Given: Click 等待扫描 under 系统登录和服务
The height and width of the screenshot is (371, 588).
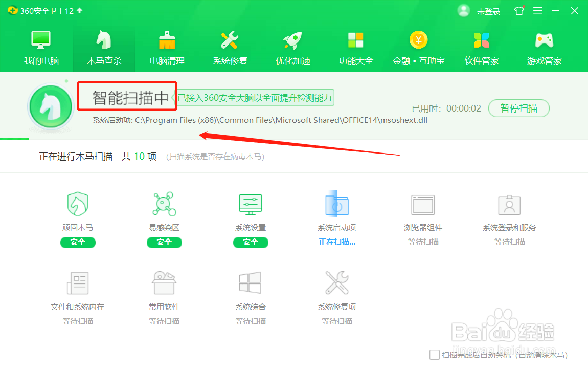Looking at the screenshot, I should click(x=509, y=243).
